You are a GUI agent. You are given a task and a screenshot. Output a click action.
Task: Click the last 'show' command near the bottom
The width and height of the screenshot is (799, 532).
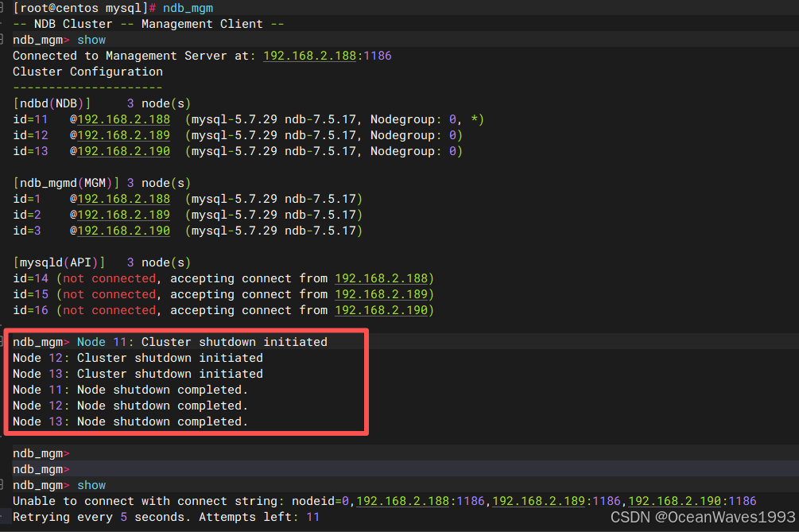click(x=91, y=485)
